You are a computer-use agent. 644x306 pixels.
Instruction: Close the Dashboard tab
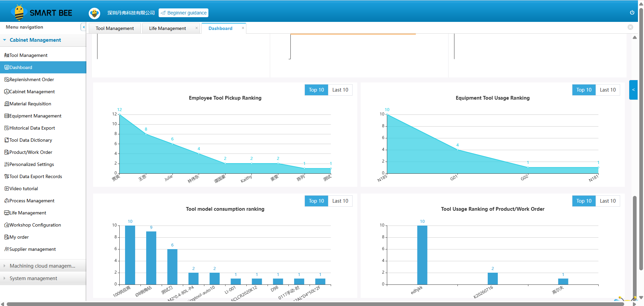click(x=243, y=28)
